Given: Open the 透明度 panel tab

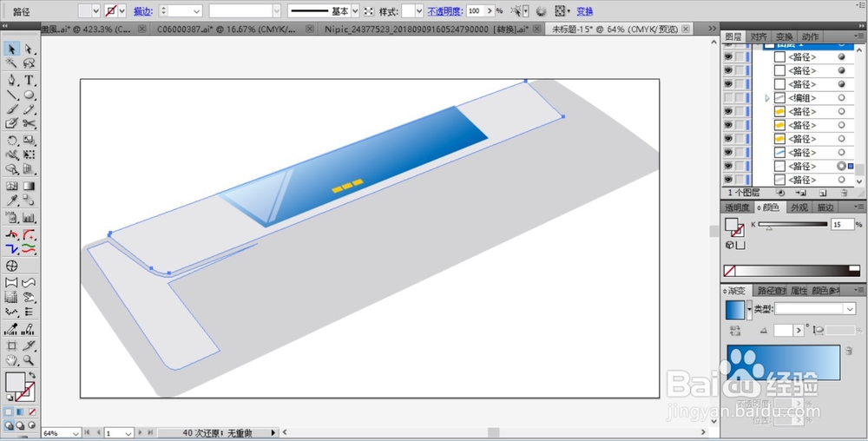Looking at the screenshot, I should (x=737, y=207).
